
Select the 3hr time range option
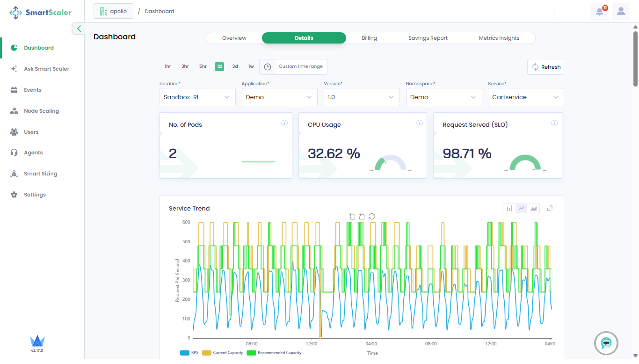pyautogui.click(x=185, y=66)
